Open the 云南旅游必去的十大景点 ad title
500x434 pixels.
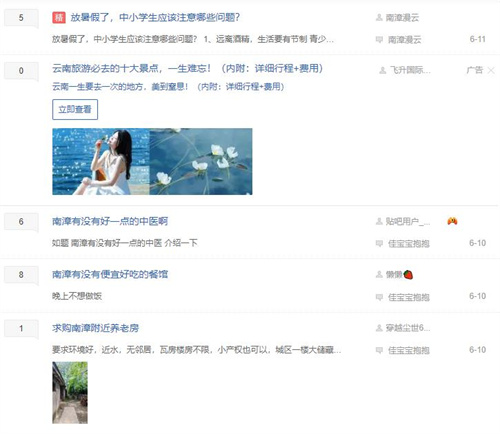187,69
